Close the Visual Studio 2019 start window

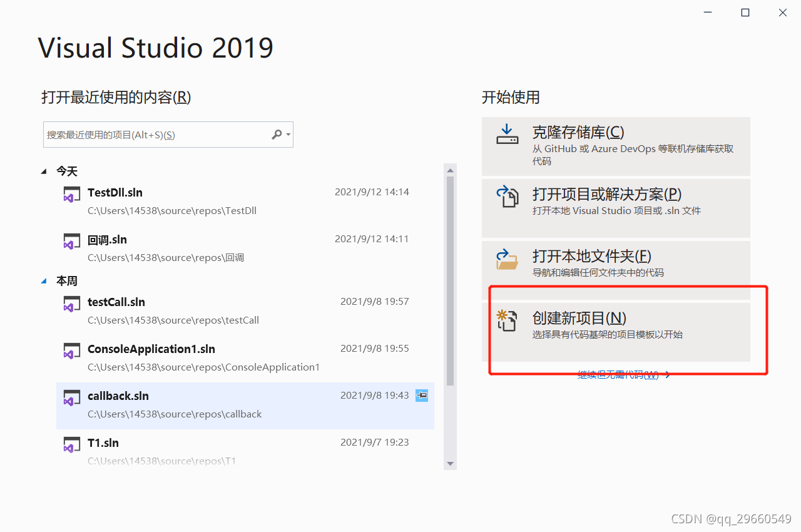coord(783,13)
